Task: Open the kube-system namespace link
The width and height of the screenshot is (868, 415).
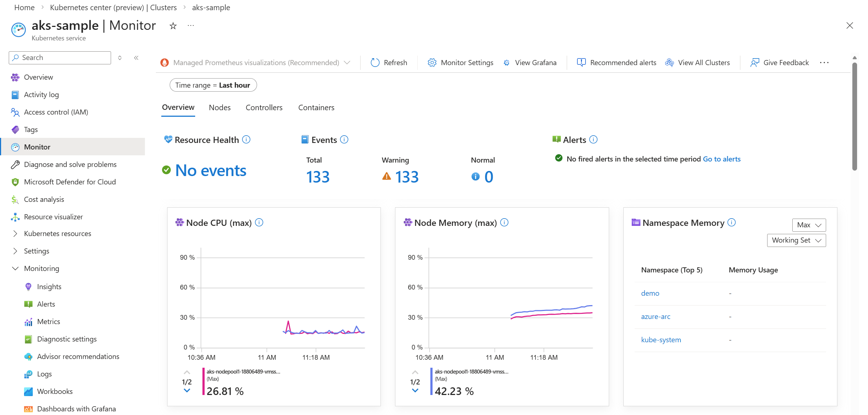Action: (661, 340)
